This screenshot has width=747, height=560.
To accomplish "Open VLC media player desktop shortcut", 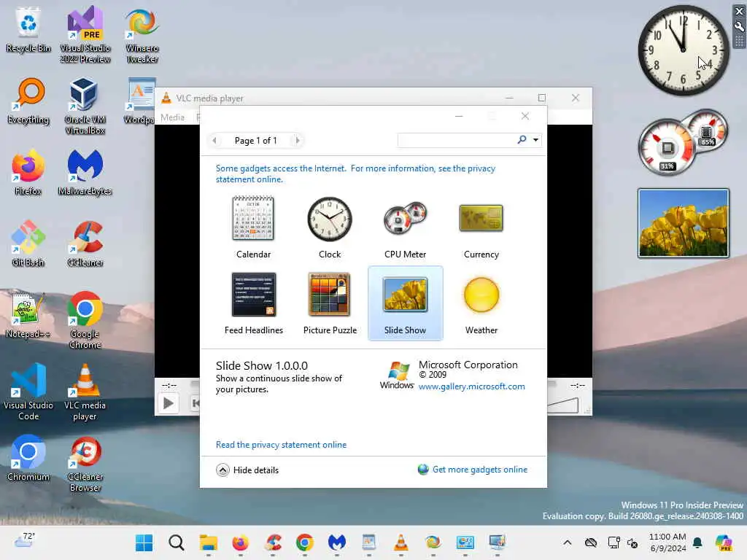I will click(85, 392).
